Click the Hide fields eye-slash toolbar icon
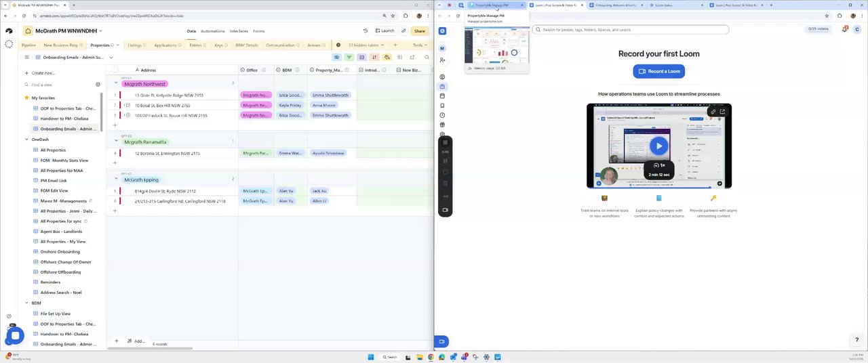Image resolution: width=868 pixels, height=363 pixels. coord(336,57)
